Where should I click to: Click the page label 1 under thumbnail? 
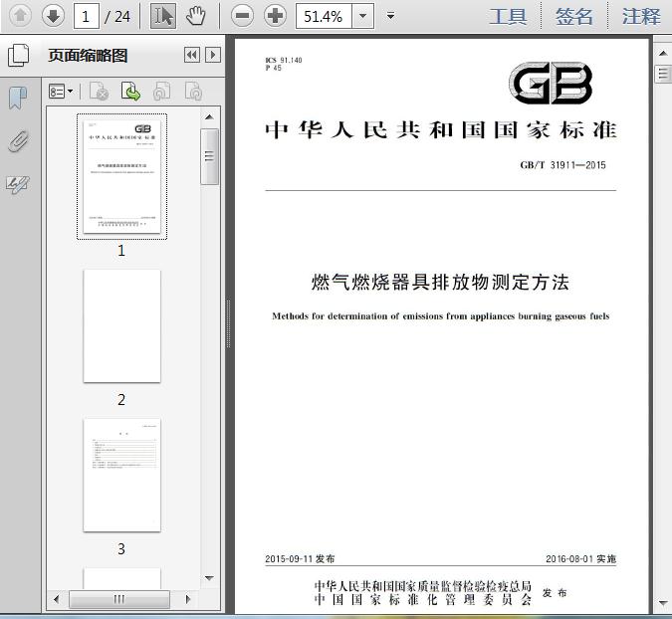(121, 250)
